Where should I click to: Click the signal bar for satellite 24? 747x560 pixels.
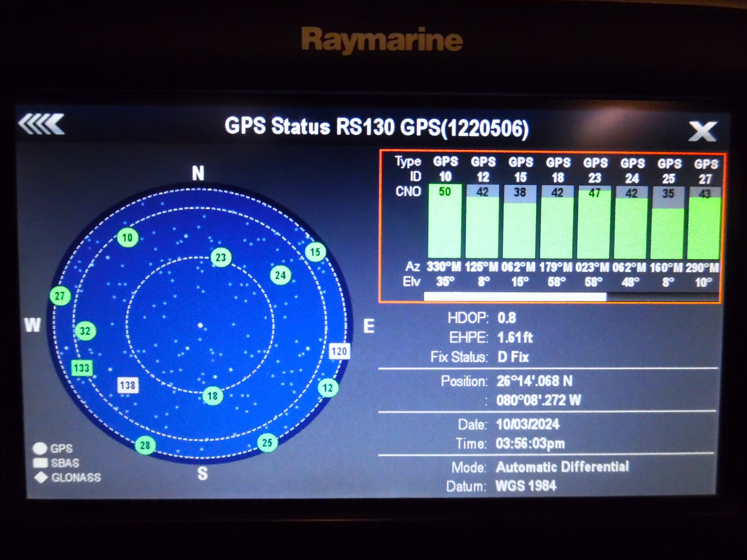pos(631,223)
